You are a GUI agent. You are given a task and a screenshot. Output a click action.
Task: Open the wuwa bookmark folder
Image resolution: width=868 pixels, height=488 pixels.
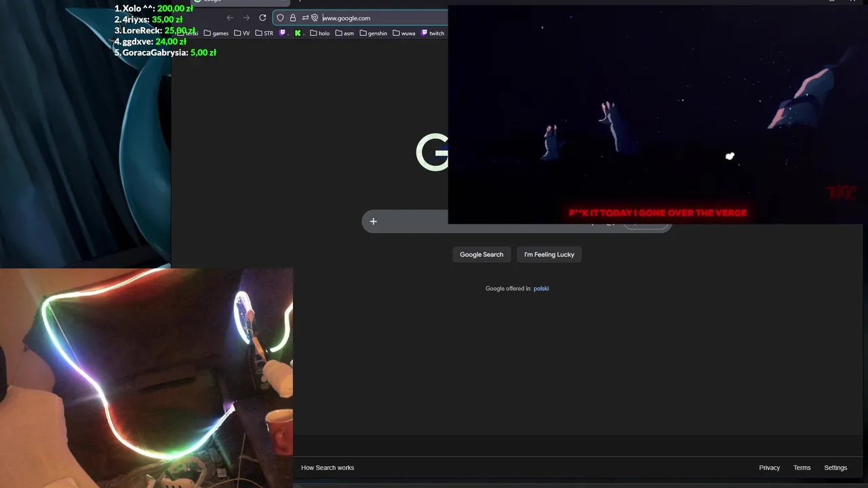tap(403, 33)
